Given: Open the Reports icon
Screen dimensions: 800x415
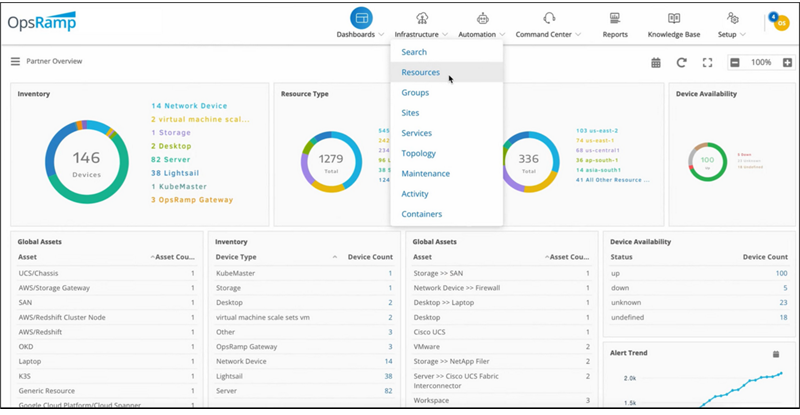Looking at the screenshot, I should 615,18.
